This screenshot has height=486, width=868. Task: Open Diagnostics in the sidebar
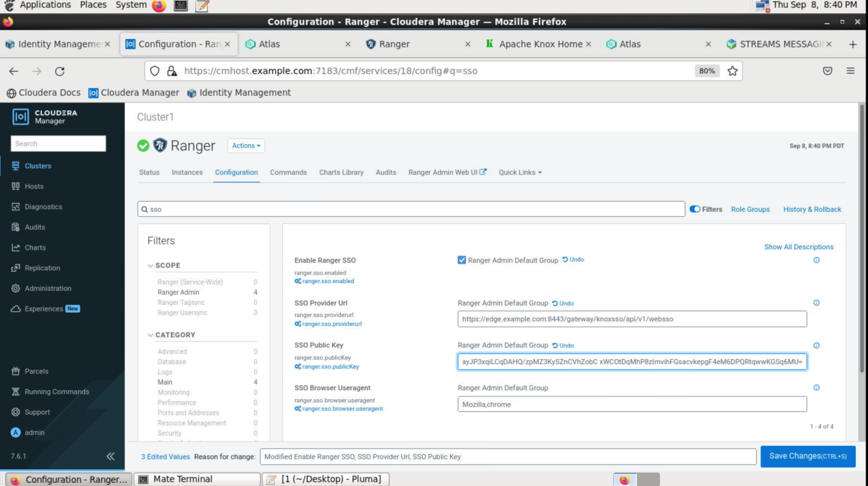[x=37, y=207]
